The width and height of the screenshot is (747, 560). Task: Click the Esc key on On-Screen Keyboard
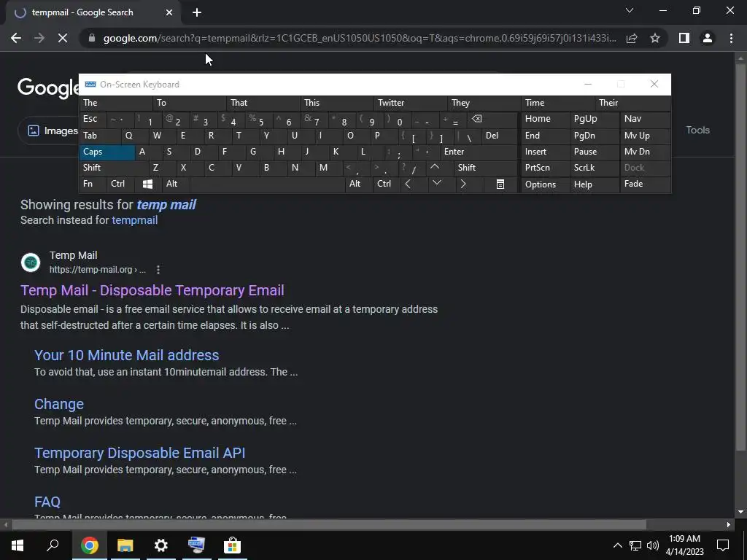(93, 119)
